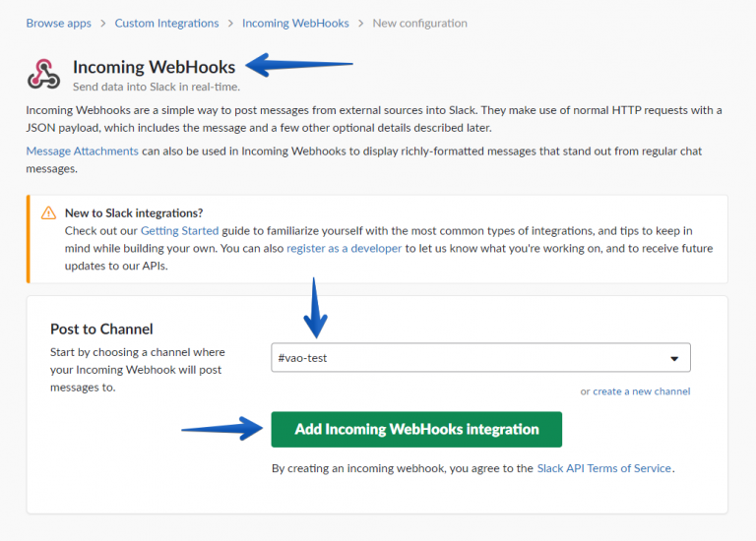
Task: Click Add Incoming WebHooks integration button
Action: point(416,429)
